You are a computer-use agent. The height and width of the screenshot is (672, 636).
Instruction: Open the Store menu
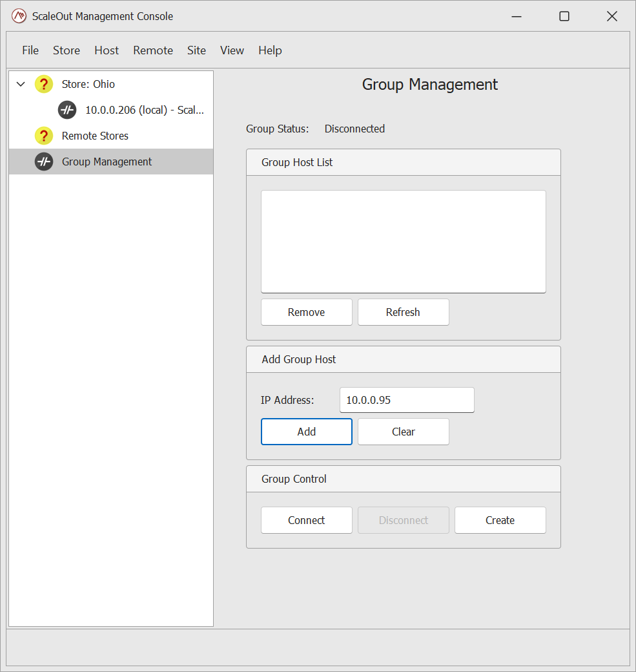67,50
